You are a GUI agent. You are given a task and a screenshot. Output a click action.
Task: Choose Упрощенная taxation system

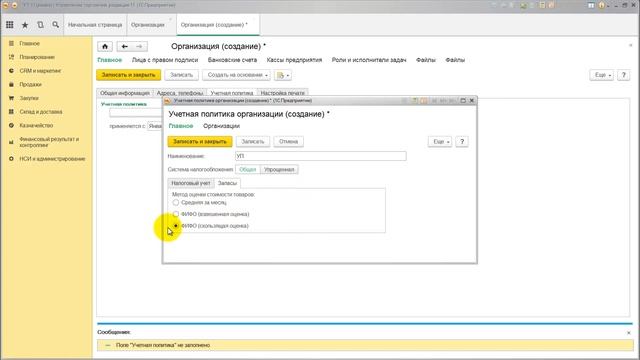point(279,169)
